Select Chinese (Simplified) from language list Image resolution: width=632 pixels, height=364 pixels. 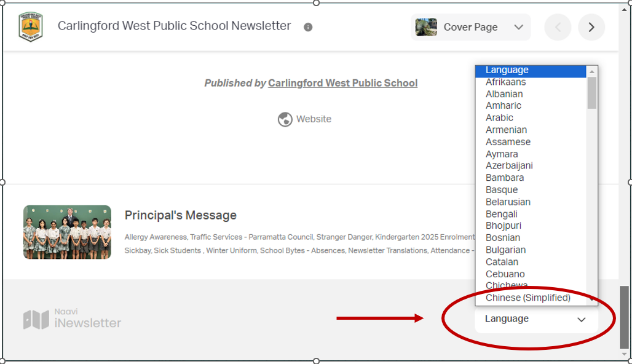(x=527, y=298)
